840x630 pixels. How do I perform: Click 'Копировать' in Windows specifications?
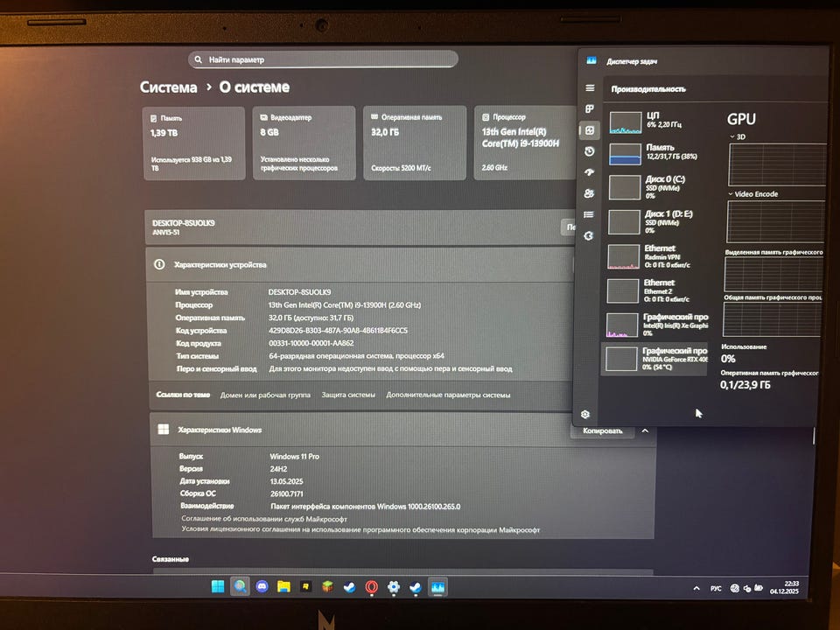tap(602, 430)
